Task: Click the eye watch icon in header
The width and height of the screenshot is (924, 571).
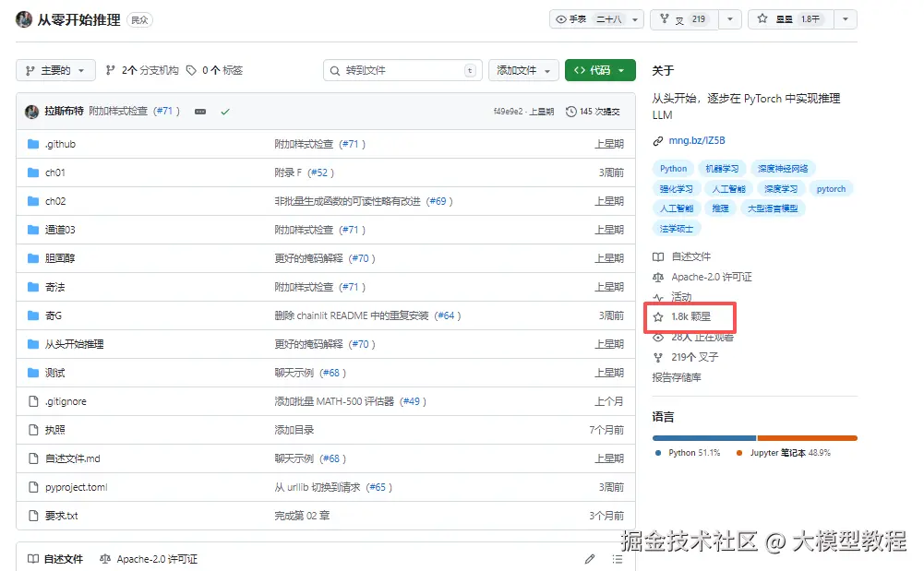Action: pos(561,19)
